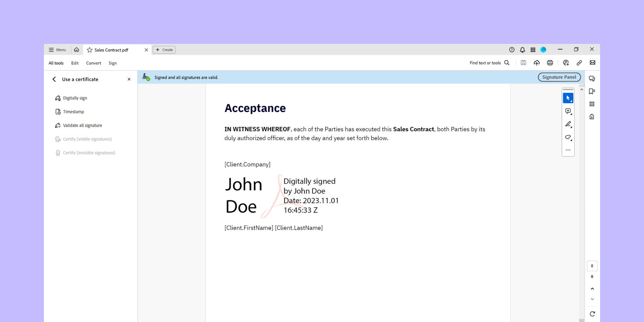This screenshot has height=322, width=644.
Task: Click [Client.Company] placeholder text
Action: pyautogui.click(x=247, y=164)
